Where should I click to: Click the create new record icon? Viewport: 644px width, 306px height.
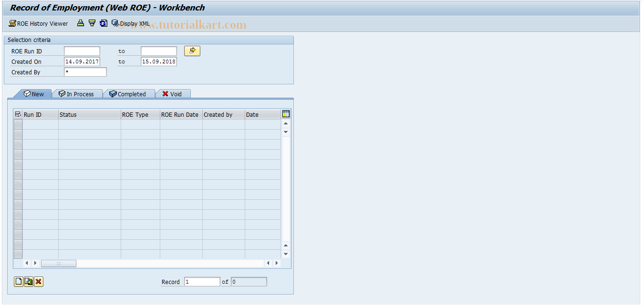(x=19, y=282)
